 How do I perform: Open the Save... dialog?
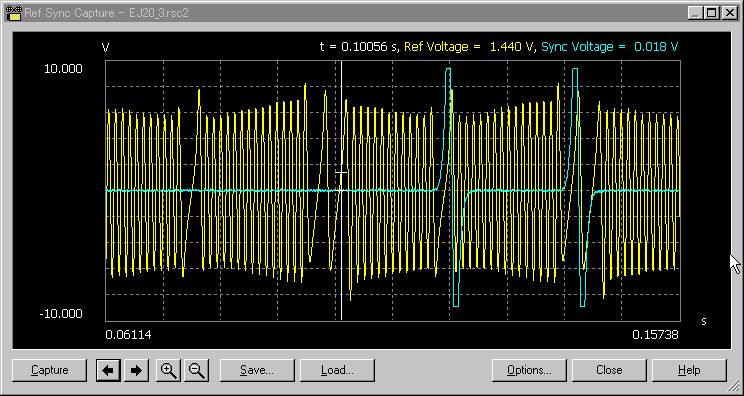click(x=257, y=370)
